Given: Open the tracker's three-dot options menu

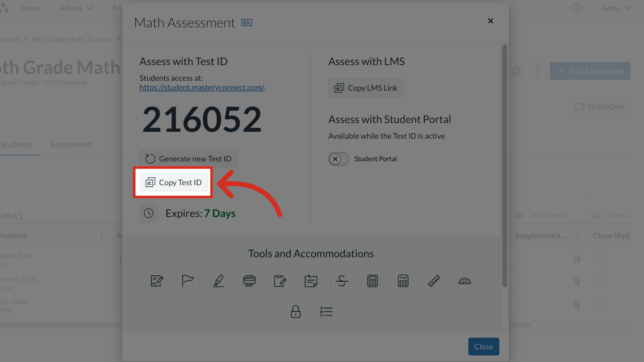Looking at the screenshot, I should [537, 71].
